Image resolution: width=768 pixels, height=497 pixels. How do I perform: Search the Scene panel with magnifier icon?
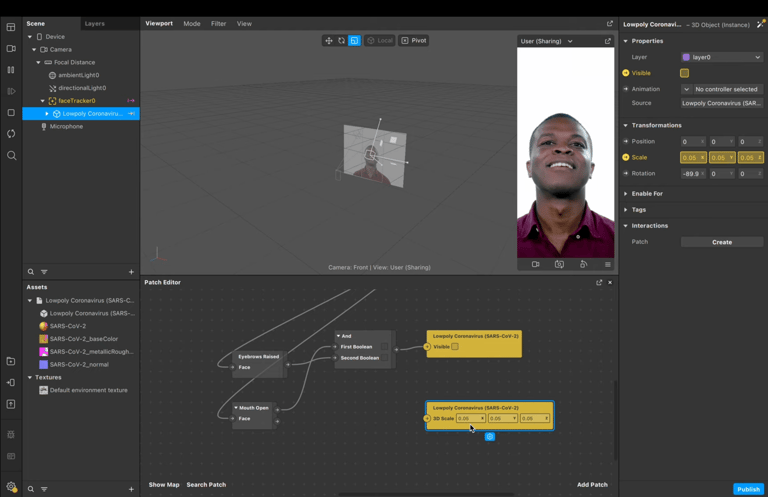tap(30, 272)
